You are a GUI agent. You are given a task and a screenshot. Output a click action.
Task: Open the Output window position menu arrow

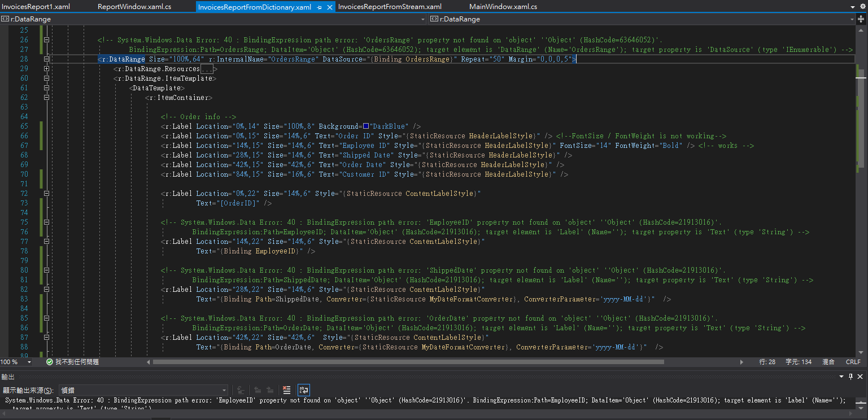841,377
